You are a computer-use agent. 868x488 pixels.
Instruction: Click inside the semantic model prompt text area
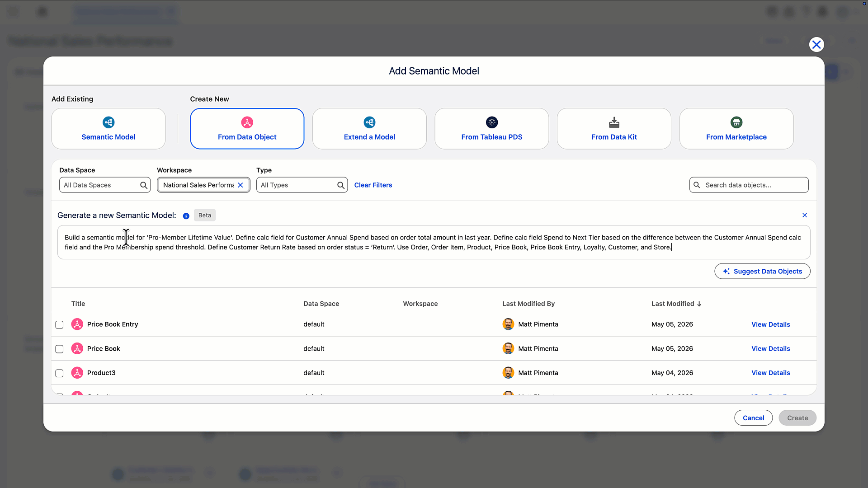[434, 242]
